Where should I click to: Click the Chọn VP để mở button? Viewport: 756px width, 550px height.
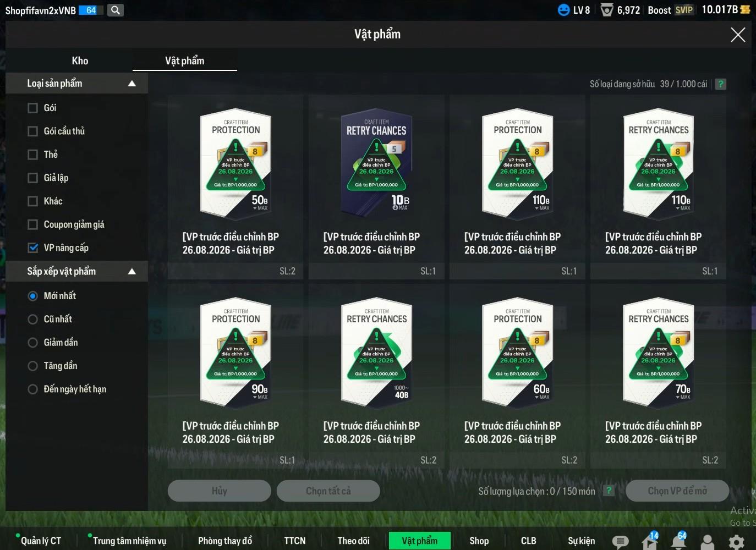coord(677,491)
